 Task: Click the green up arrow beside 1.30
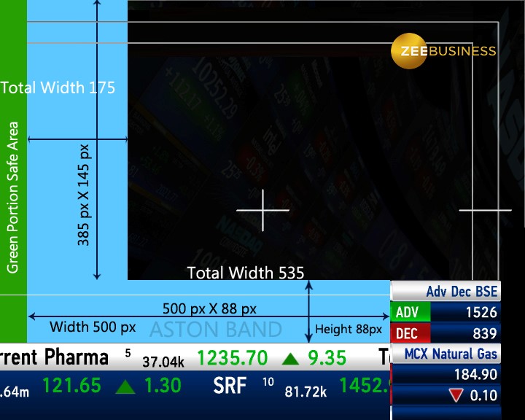(x=125, y=386)
